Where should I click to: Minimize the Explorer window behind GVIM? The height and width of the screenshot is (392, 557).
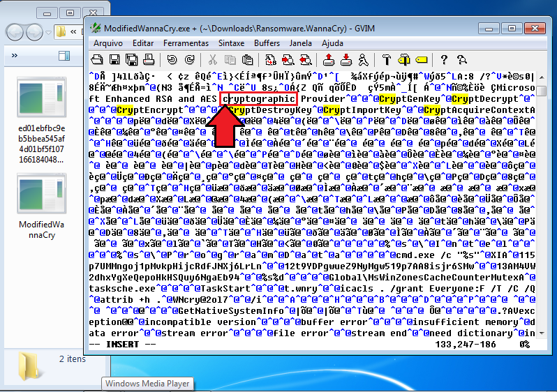point(47,13)
